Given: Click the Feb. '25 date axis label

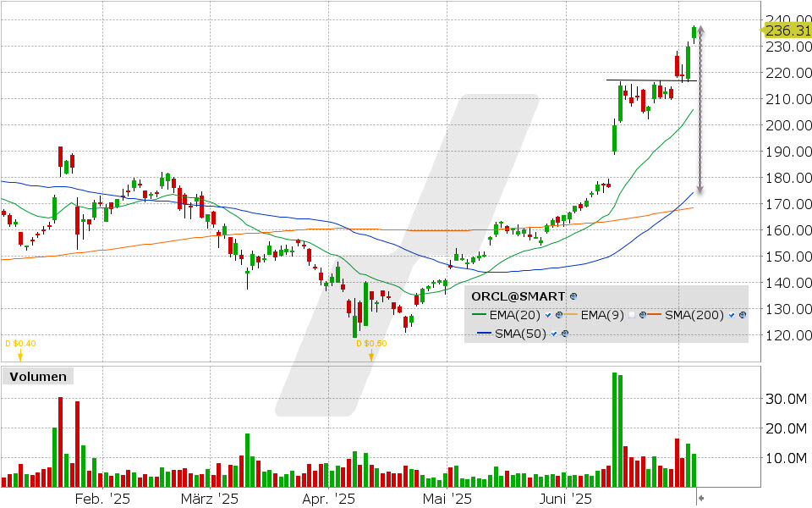Looking at the screenshot, I should 102,500.
